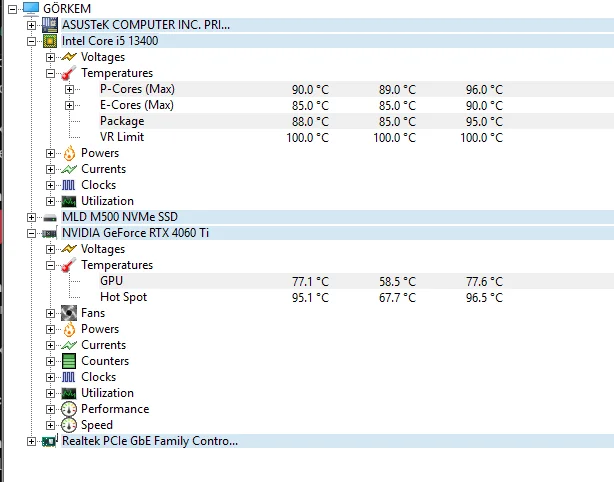Image resolution: width=614 pixels, height=482 pixels.
Task: Expand the GPU Utilization node
Action: 50,393
